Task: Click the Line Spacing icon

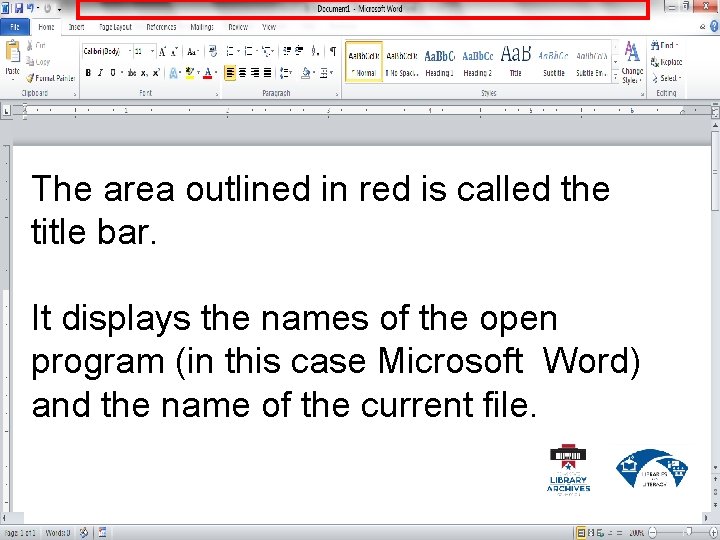Action: tap(285, 73)
